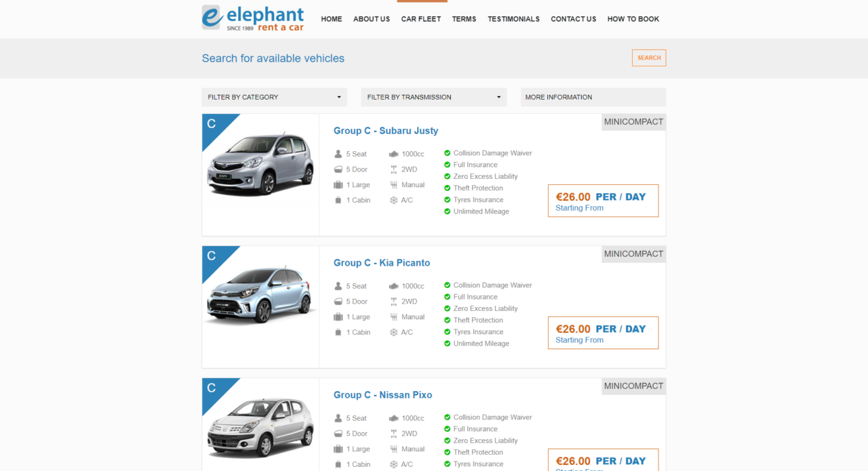Click the door icon in Kia Picanto row
Viewport: 868px width, 471px height.
pyautogui.click(x=338, y=302)
